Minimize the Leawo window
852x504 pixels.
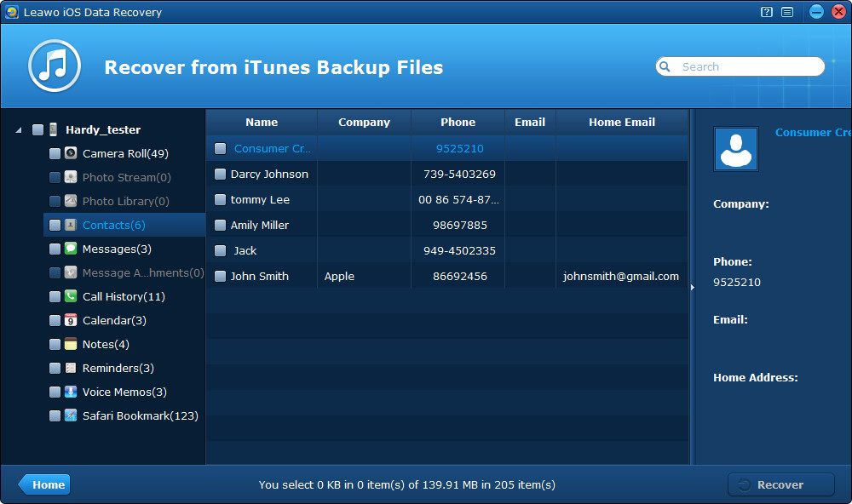click(x=816, y=12)
